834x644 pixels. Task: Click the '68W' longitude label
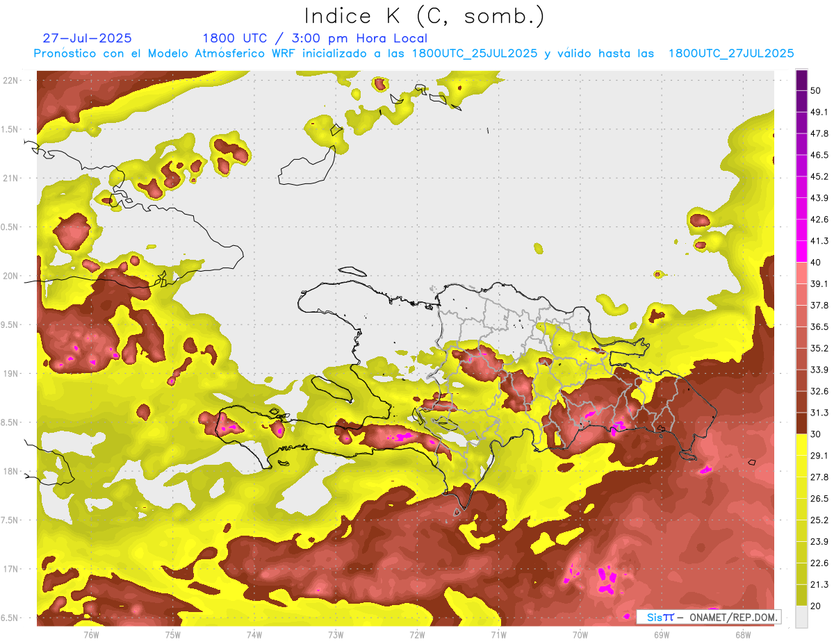[742, 634]
